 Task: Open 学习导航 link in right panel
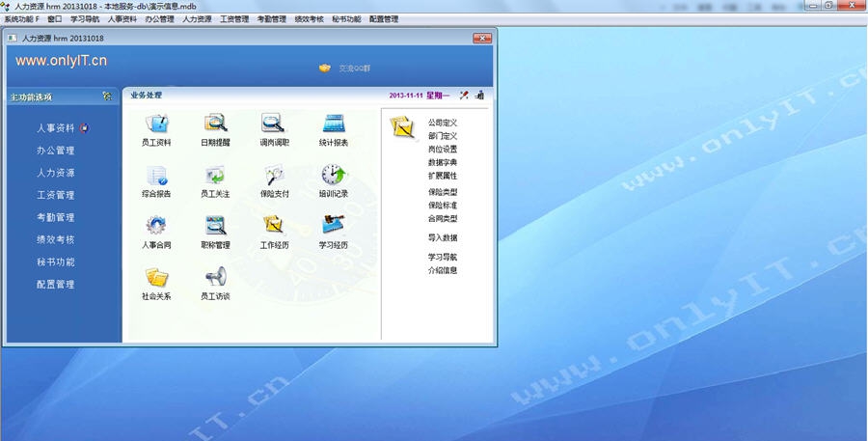[443, 257]
